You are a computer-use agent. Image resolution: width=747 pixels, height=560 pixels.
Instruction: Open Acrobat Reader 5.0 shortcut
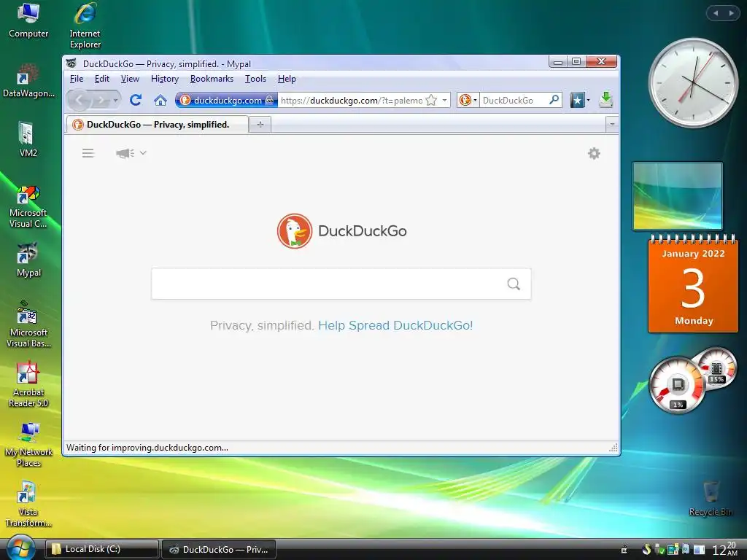(x=28, y=385)
